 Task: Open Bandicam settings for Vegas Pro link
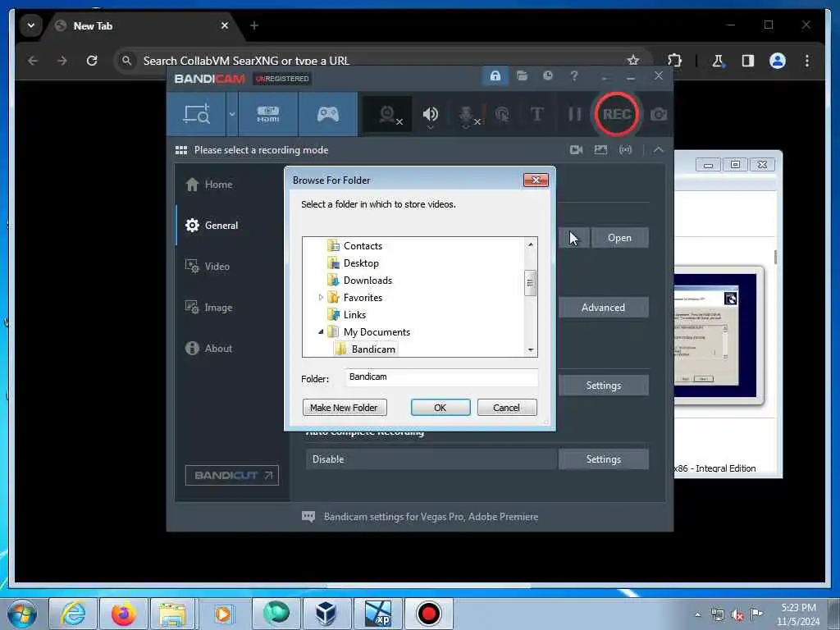point(431,517)
